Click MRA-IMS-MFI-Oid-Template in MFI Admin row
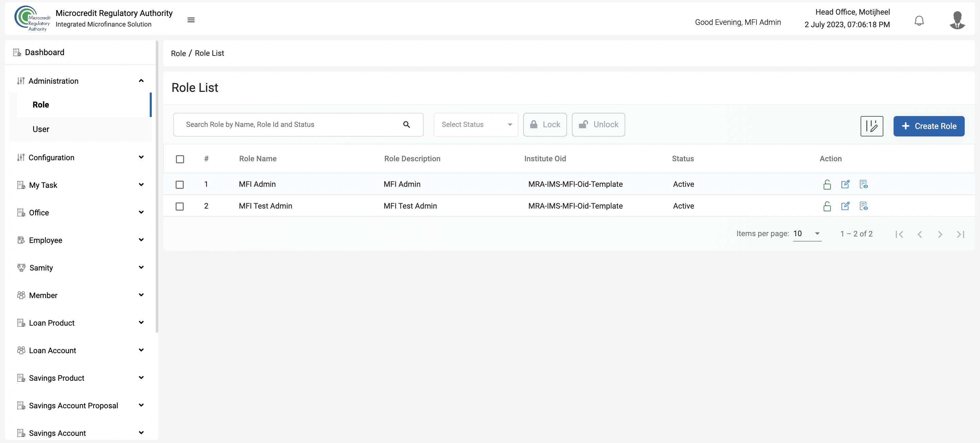The height and width of the screenshot is (443, 980). pyautogui.click(x=575, y=184)
